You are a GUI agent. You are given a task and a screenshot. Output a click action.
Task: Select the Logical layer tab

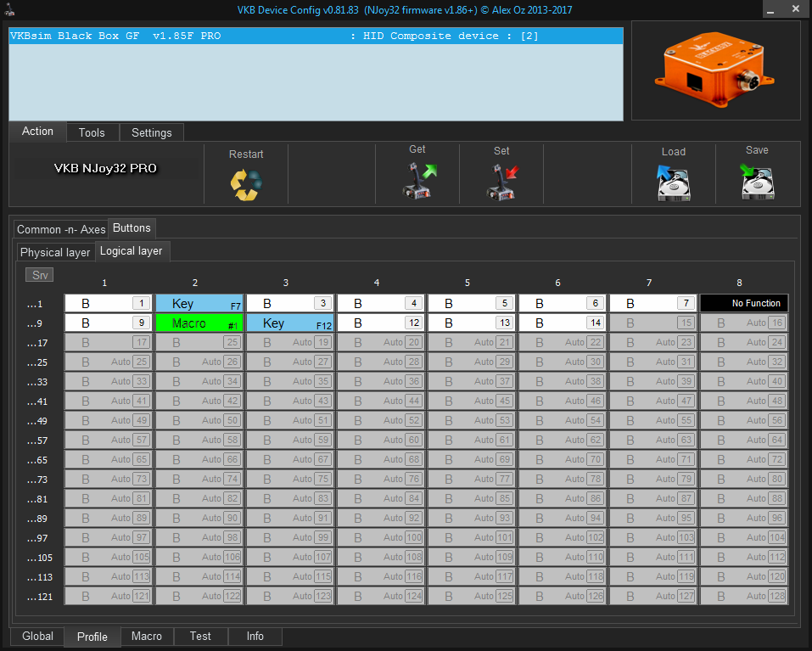(x=131, y=251)
